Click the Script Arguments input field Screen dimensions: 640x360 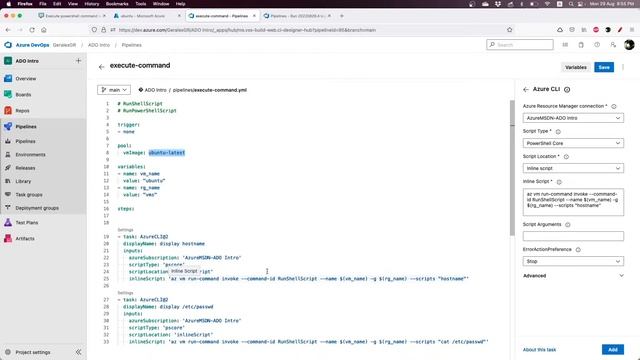(x=573, y=236)
